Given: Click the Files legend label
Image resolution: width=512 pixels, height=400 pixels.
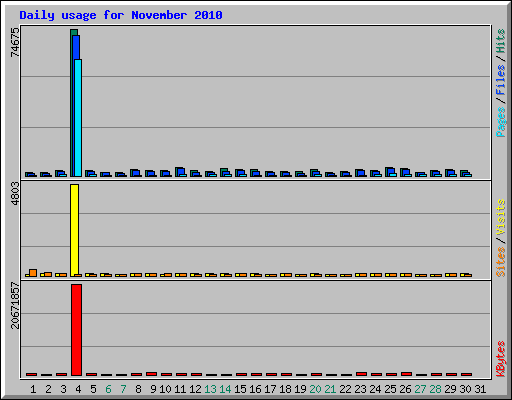Looking at the screenshot, I should pos(500,80).
